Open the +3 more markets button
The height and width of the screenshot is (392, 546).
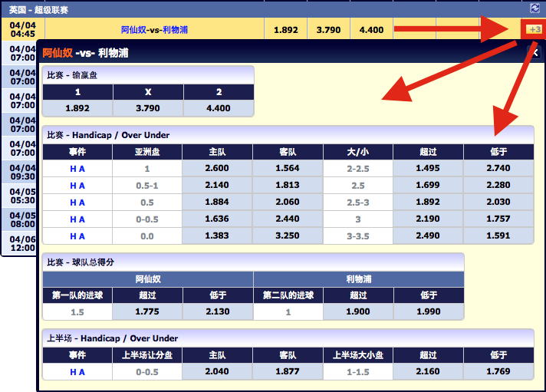(x=534, y=30)
